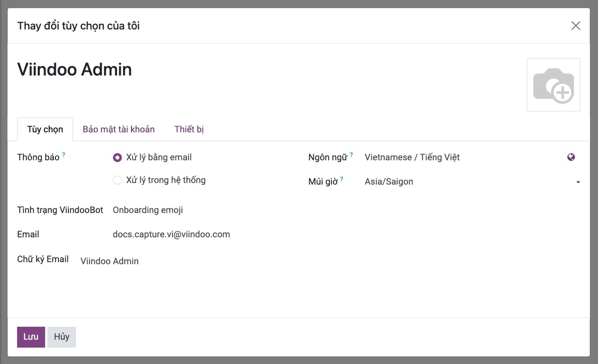Image resolution: width=598 pixels, height=364 pixels.
Task: Open help tooltip for Múi giờ
Action: pos(342,179)
